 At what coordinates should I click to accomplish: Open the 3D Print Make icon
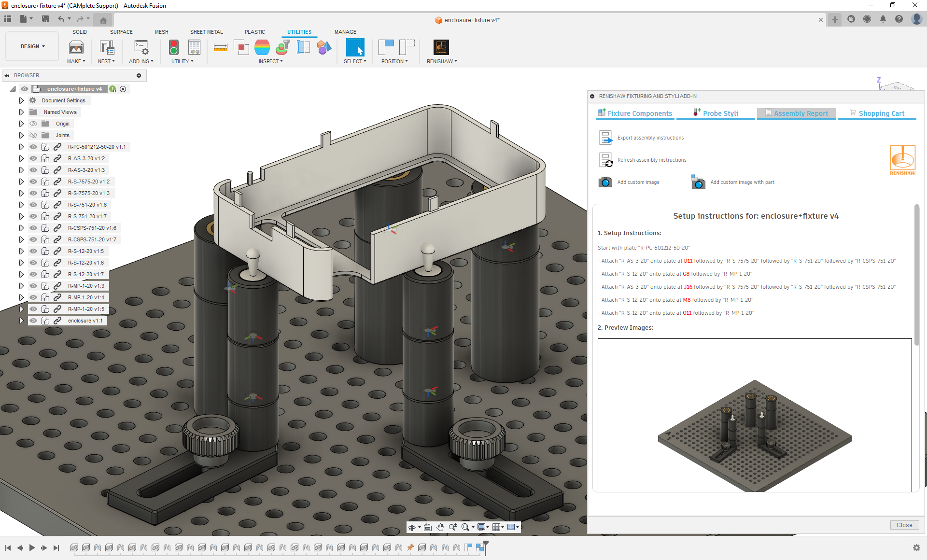pos(76,47)
